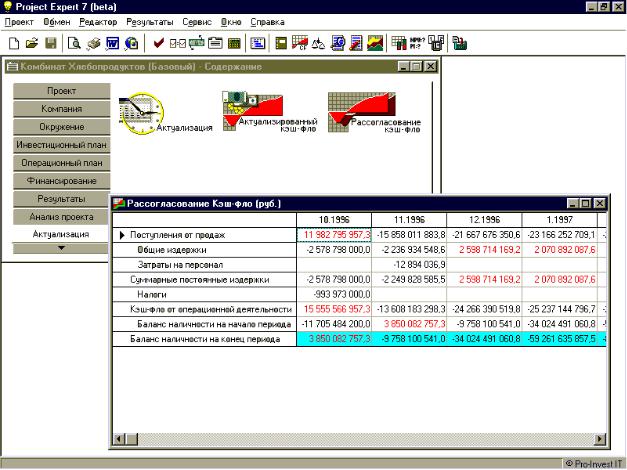
Task: Export to Word using the W icon
Action: coord(112,43)
